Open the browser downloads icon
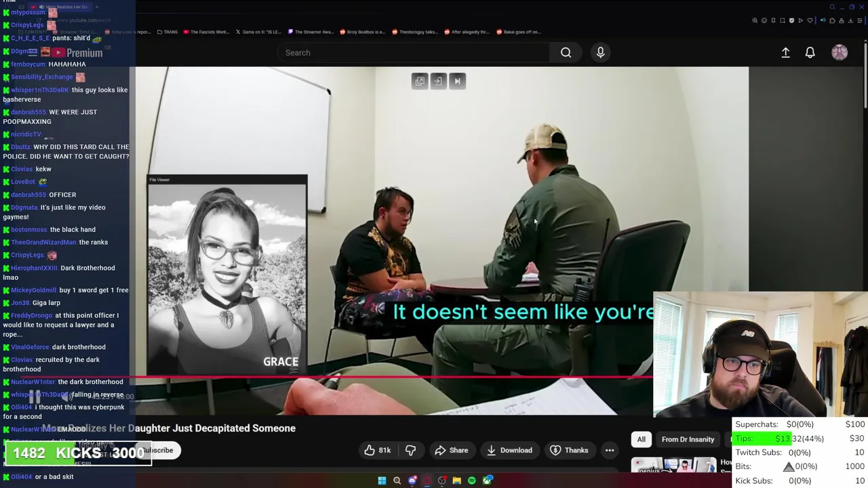868x488 pixels. pyautogui.click(x=850, y=20)
